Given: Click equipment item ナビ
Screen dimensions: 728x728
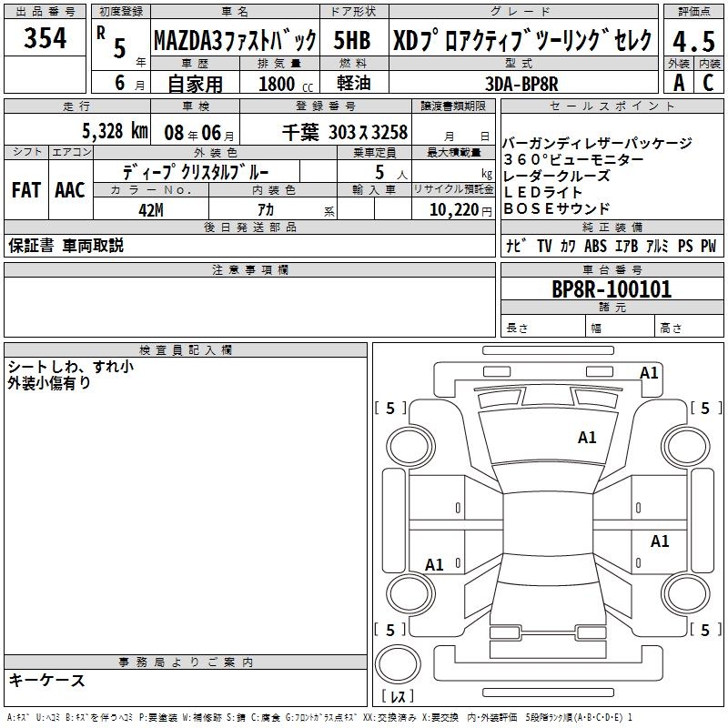Looking at the screenshot, I should tap(516, 246).
